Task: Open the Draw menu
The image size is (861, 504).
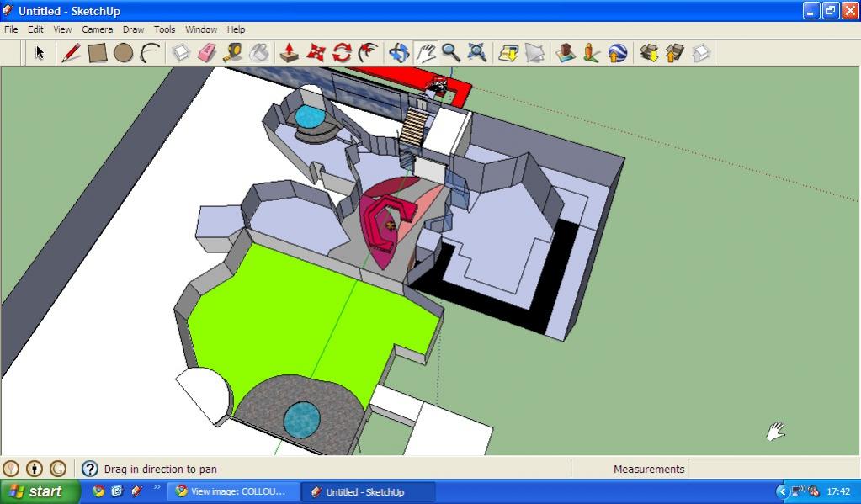Action: point(133,29)
